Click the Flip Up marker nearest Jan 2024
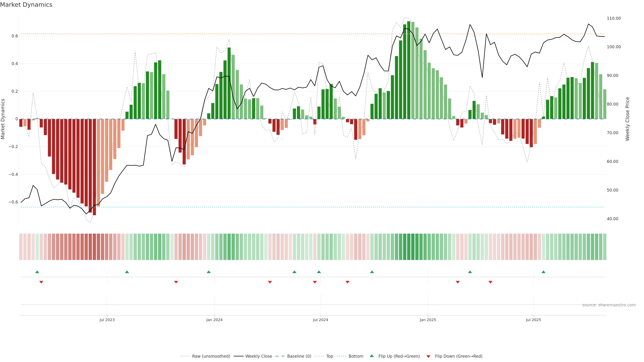The height and width of the screenshot is (362, 644). (x=209, y=272)
